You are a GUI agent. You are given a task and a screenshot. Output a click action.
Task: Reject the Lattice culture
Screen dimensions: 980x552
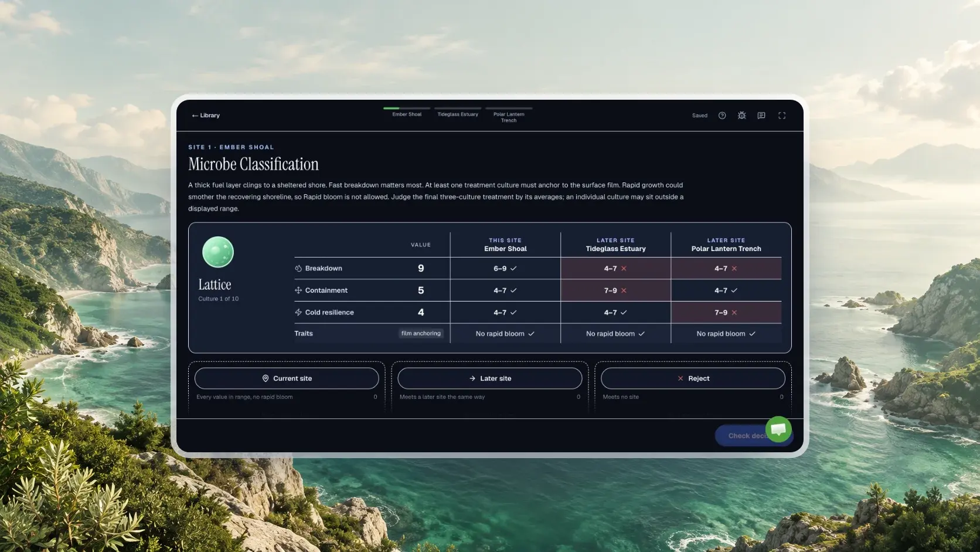[x=693, y=378]
